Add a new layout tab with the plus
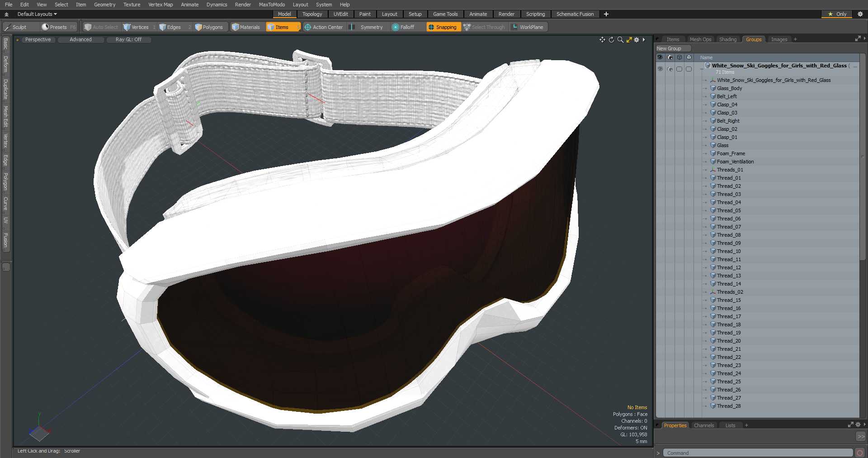Screen dimensions: 868x458 [606, 14]
